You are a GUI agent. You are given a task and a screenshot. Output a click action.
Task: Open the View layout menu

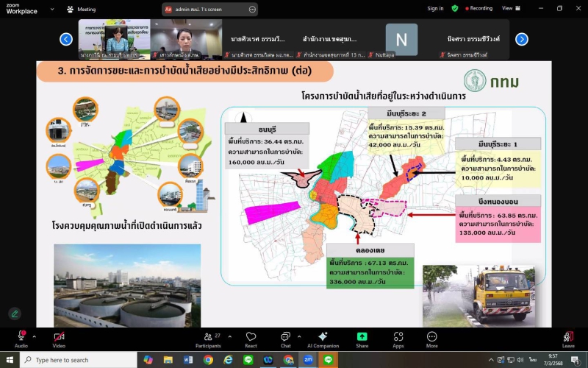[x=509, y=8]
